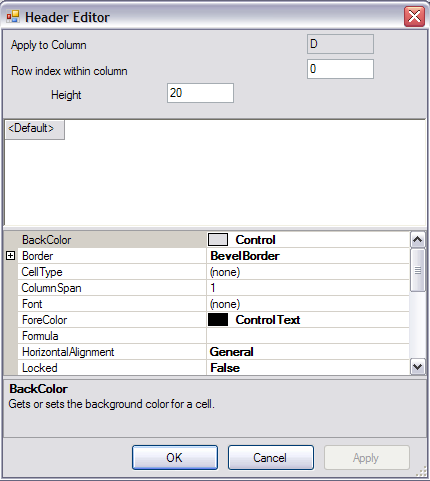Close the Header Editor dialog
430x481 pixels.
[414, 16]
